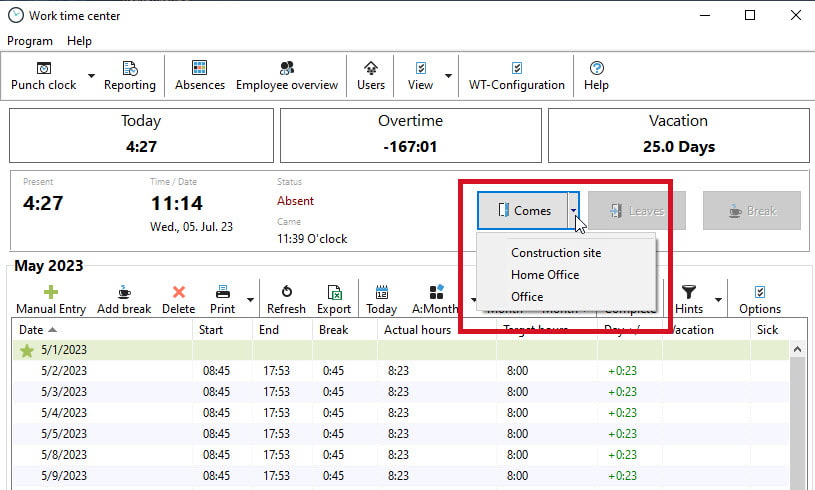Screen dimensions: 815x490
Task: Select the 5/5/2023 row
Action: coord(400,434)
